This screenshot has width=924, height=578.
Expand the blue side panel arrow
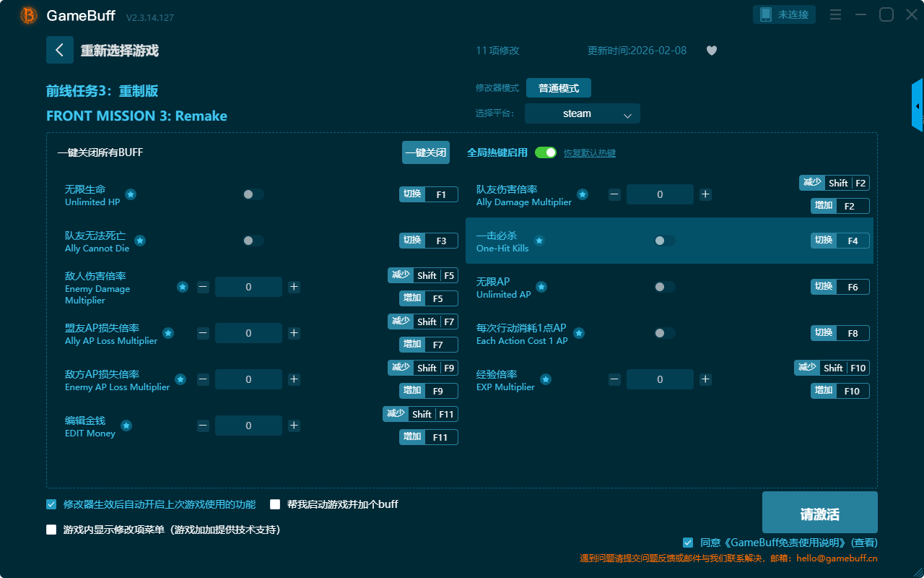[918, 106]
